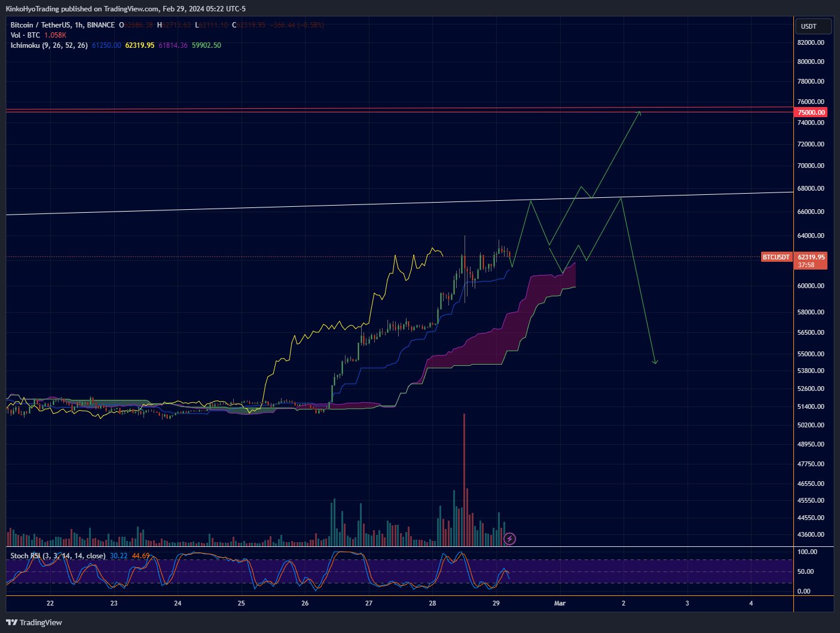The image size is (840, 633).
Task: Click the KinkoHyoTrading publisher header text
Action: [126, 9]
